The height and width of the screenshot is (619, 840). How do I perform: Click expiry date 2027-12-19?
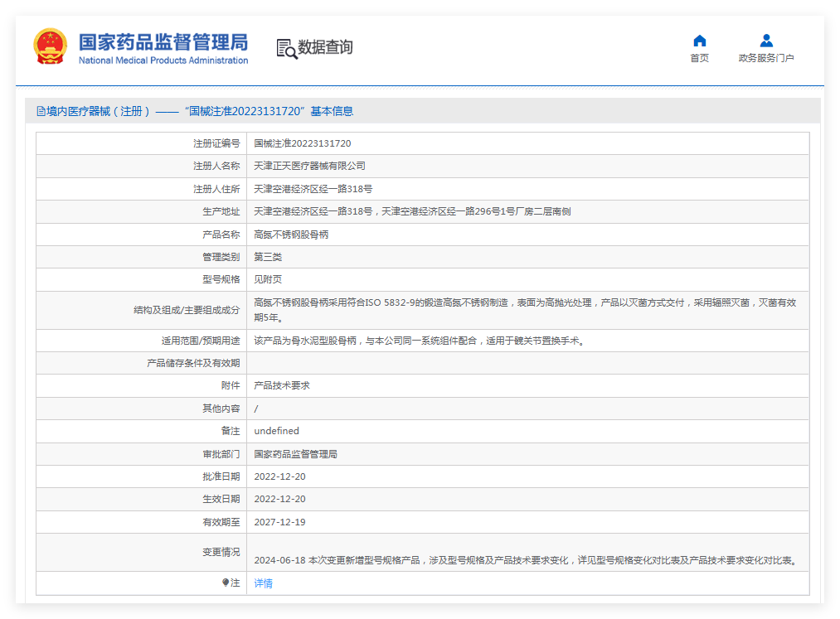(279, 522)
